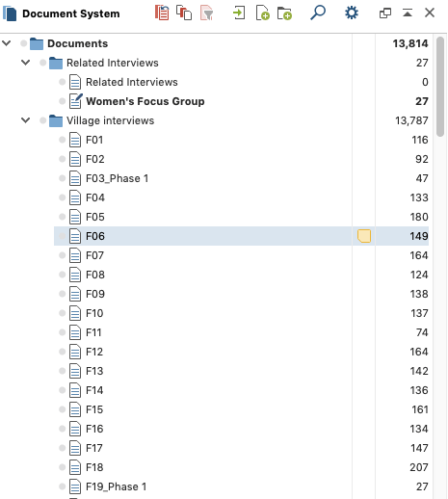
Task: Open Document System settings gear
Action: pos(352,13)
